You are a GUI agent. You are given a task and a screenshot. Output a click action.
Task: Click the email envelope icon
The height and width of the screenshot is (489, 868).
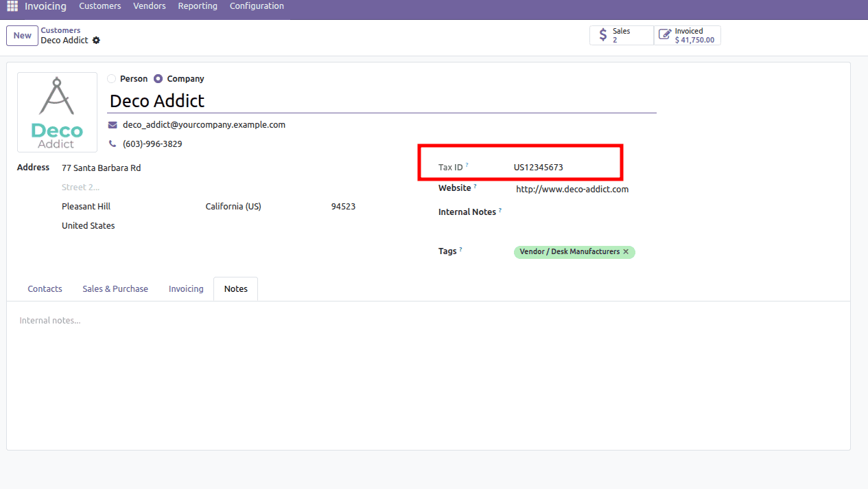point(112,124)
